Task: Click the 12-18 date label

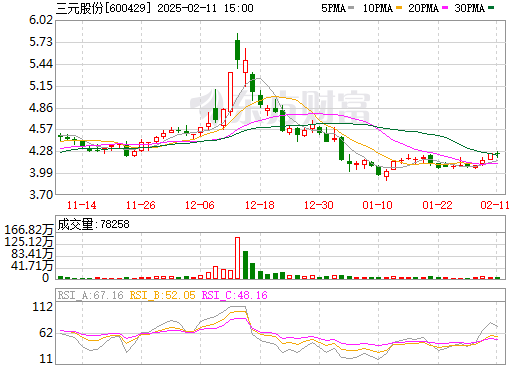Action: point(260,205)
